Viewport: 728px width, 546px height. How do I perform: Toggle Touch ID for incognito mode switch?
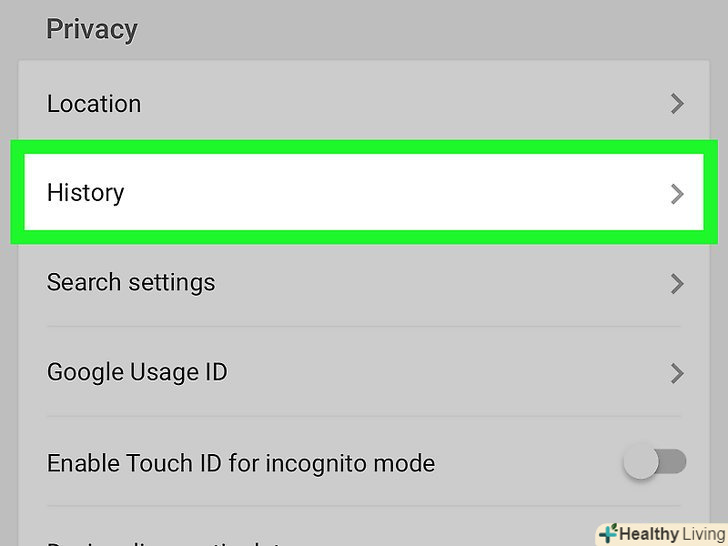point(656,461)
